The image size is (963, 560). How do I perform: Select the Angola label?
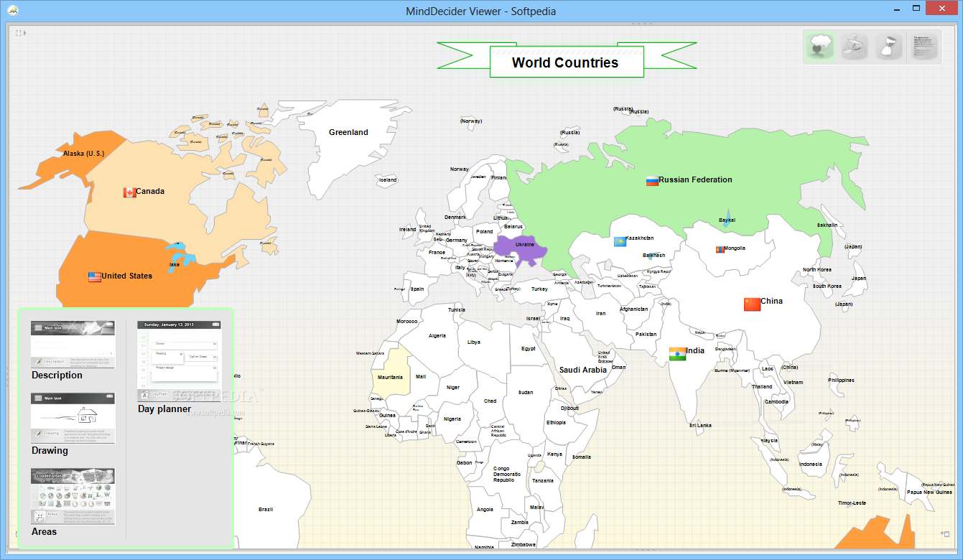485,509
